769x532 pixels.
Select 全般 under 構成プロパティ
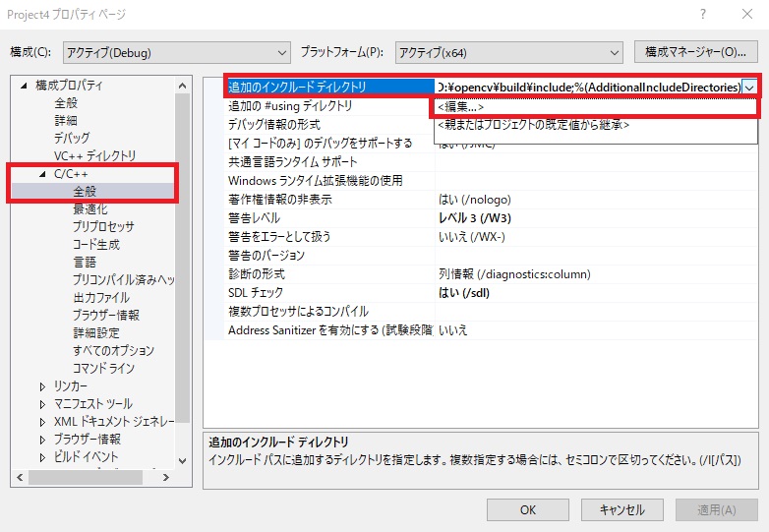[x=66, y=103]
